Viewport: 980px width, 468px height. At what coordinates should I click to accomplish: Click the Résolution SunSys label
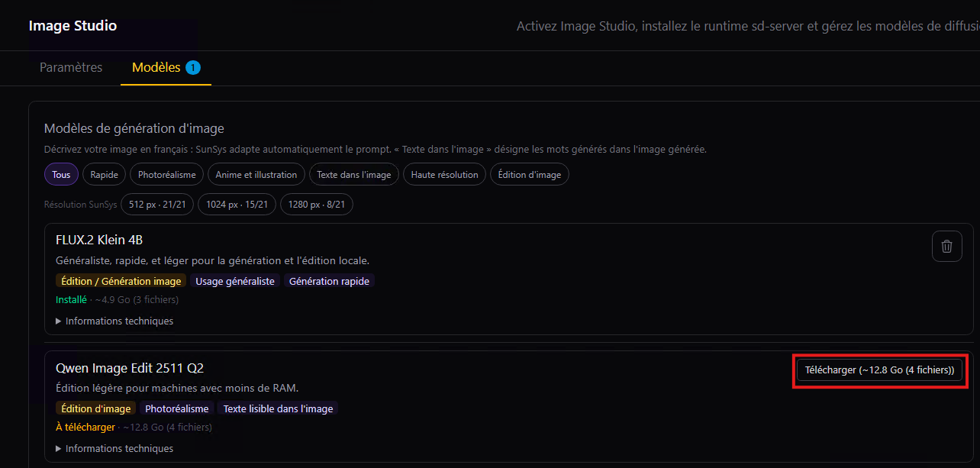click(x=81, y=205)
